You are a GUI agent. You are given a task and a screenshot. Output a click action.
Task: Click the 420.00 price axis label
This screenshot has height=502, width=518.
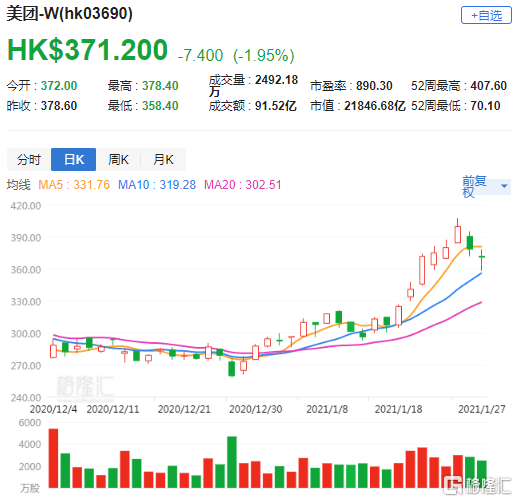26,206
